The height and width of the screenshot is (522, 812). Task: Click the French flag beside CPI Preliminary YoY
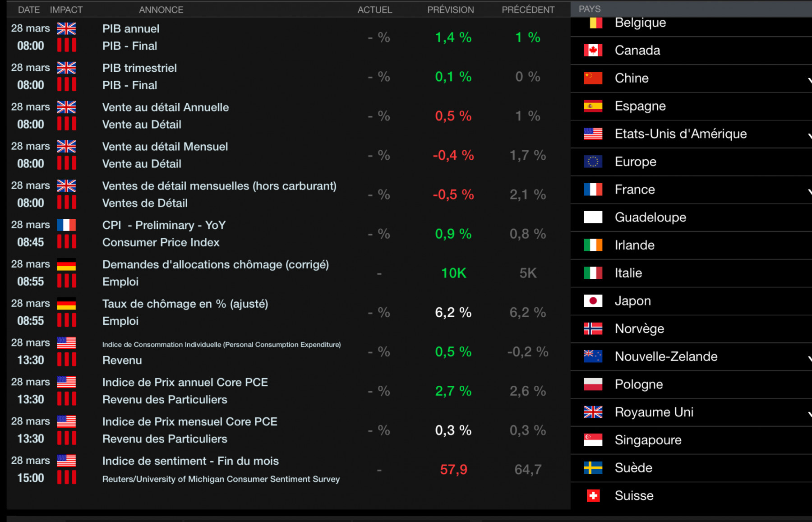(66, 225)
